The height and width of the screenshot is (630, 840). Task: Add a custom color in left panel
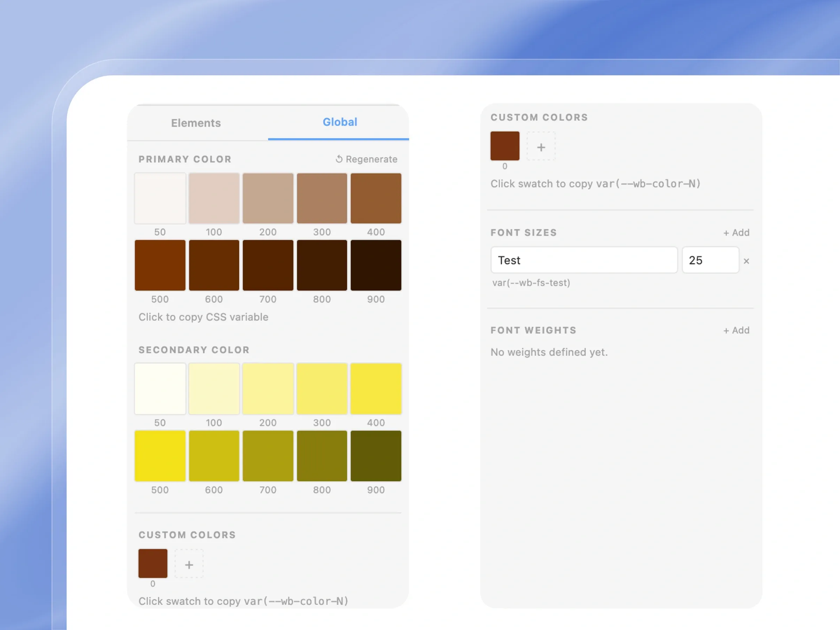pyautogui.click(x=189, y=564)
